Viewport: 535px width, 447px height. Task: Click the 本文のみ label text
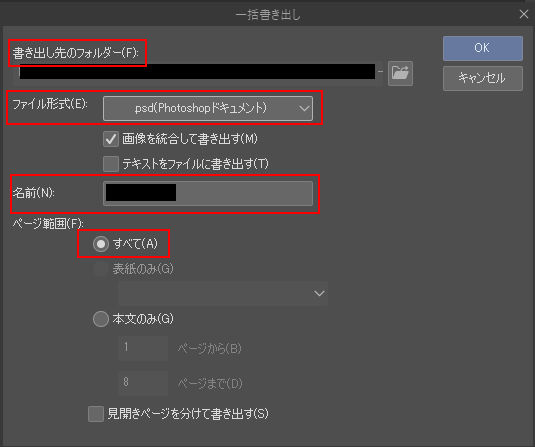pos(143,319)
